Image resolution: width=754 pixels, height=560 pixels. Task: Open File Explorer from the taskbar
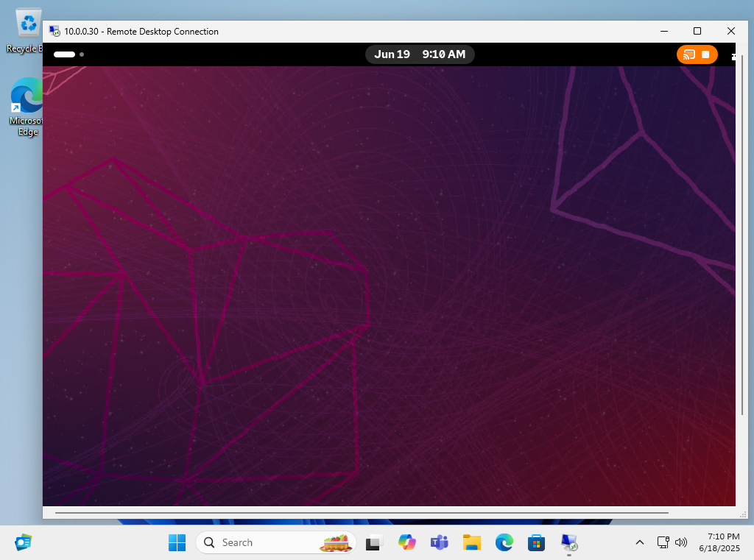tap(471, 542)
